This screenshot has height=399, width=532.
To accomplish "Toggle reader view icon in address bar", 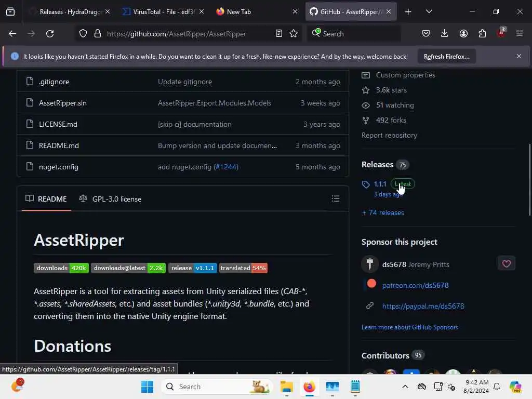I will coord(278,34).
